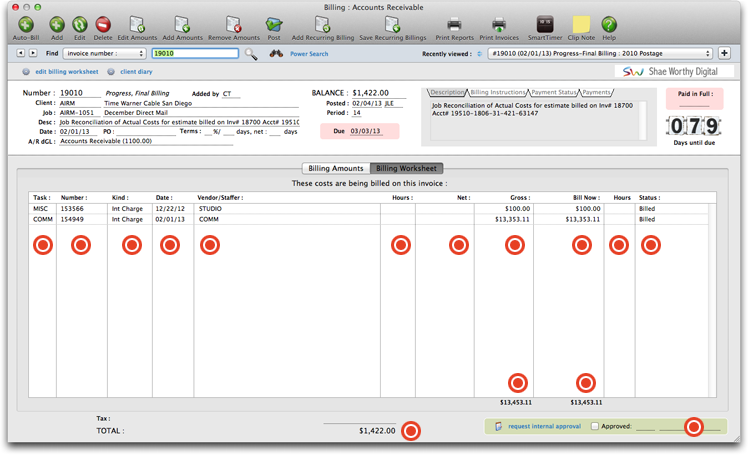Open the Find 'invoice number' dropdown
Image resolution: width=748 pixels, height=455 pixels.
click(105, 54)
